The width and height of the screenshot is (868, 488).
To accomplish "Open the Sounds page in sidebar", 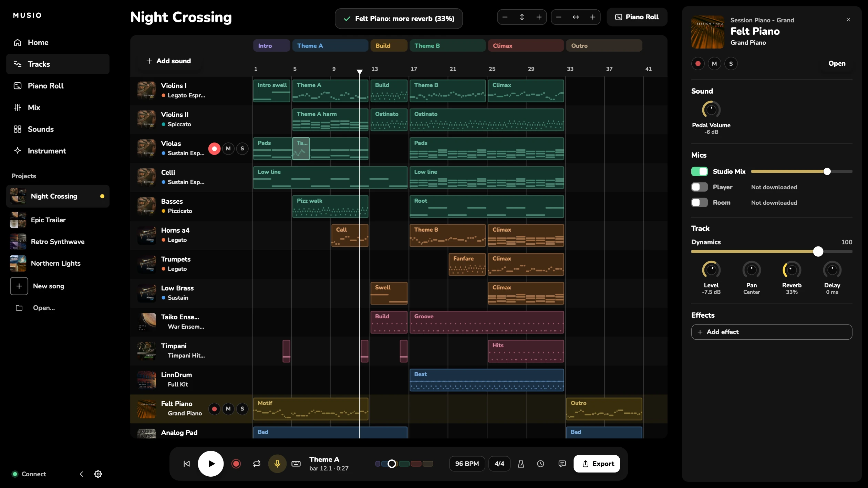I will click(x=58, y=129).
